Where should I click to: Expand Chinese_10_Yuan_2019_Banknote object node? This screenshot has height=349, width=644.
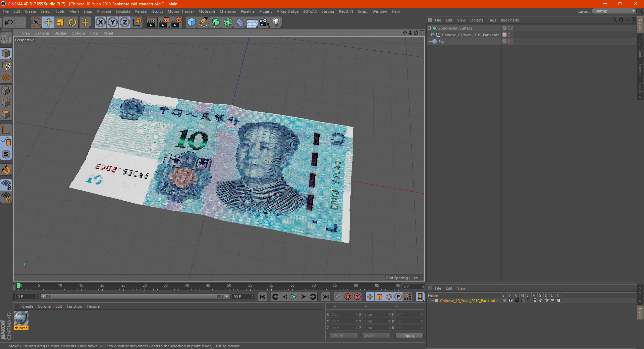(433, 35)
